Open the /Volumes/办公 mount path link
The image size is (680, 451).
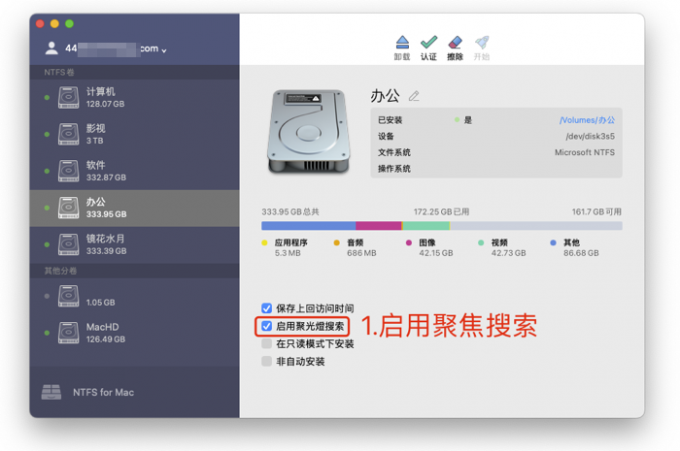[587, 120]
